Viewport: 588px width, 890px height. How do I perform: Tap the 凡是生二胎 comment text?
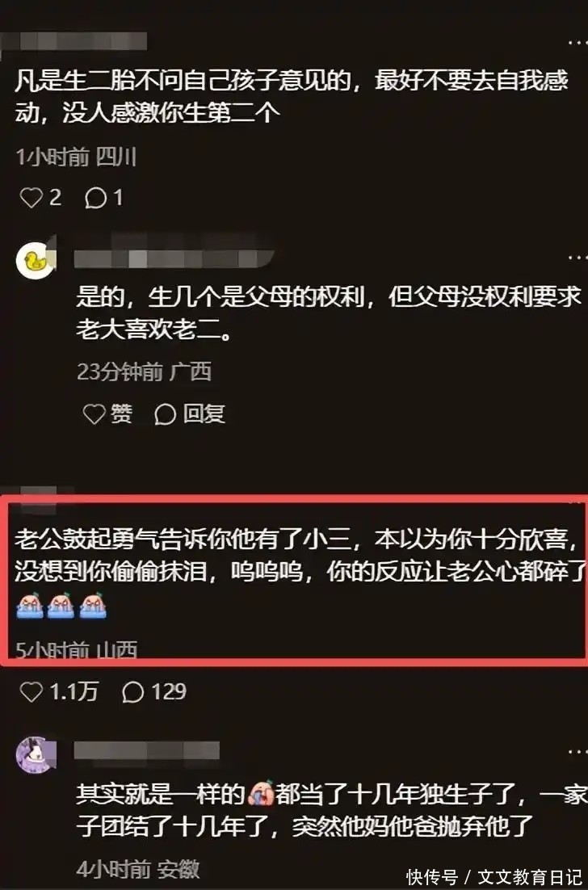(x=291, y=96)
